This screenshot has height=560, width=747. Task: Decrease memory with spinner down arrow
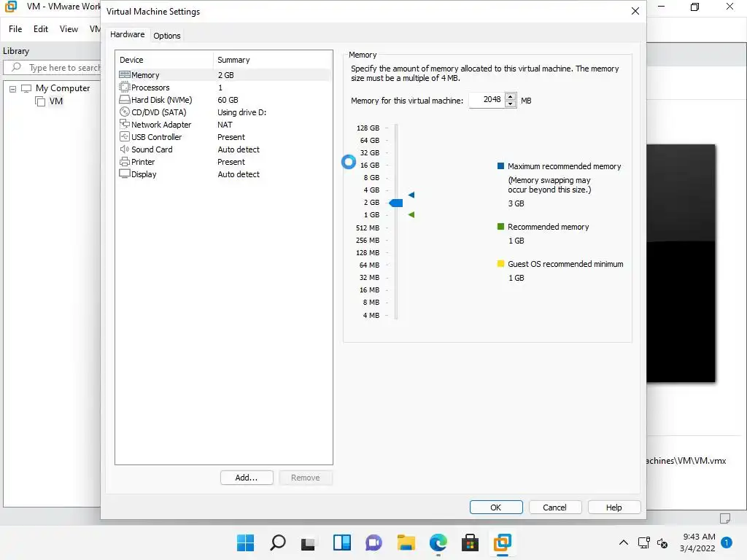(x=510, y=104)
